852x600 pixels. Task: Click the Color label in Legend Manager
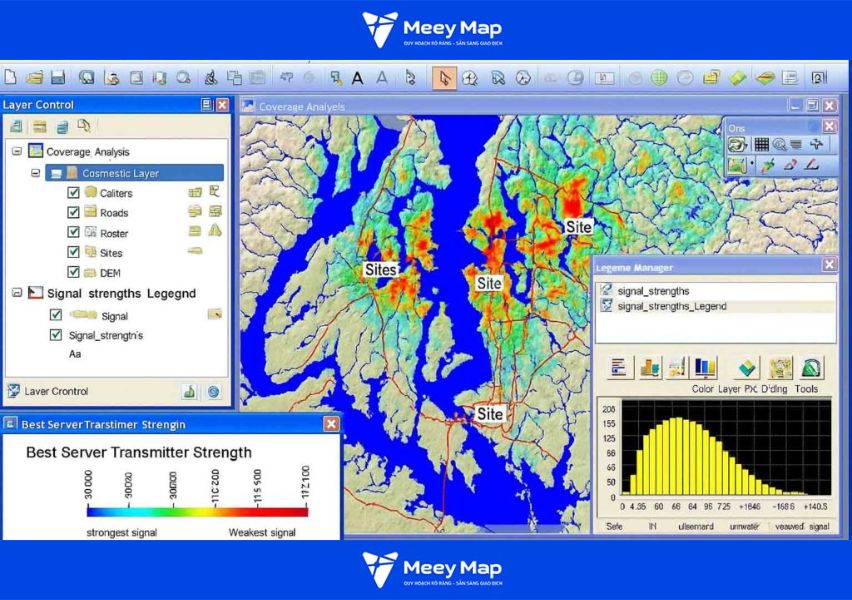pyautogui.click(x=703, y=389)
